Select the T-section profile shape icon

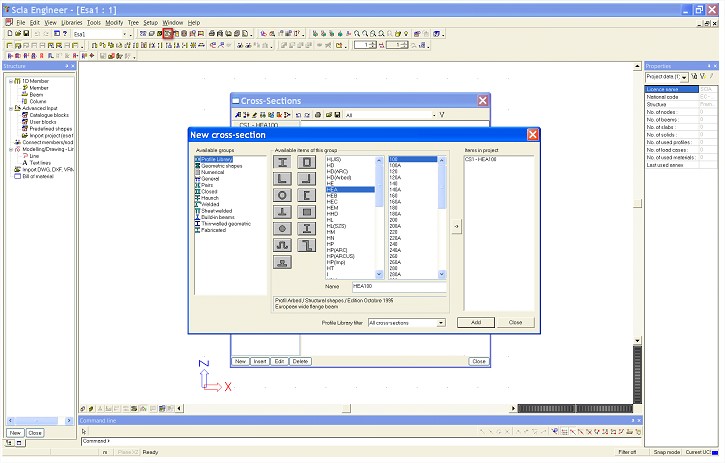click(283, 212)
